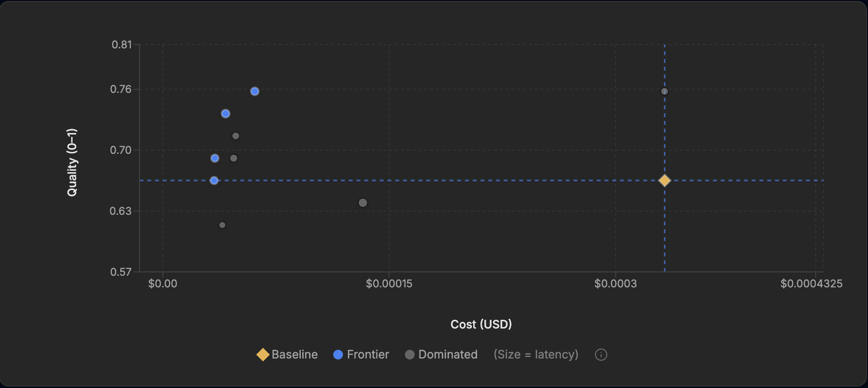868x388 pixels.
Task: Click the gray Dominated legend swatch
Action: tap(410, 355)
